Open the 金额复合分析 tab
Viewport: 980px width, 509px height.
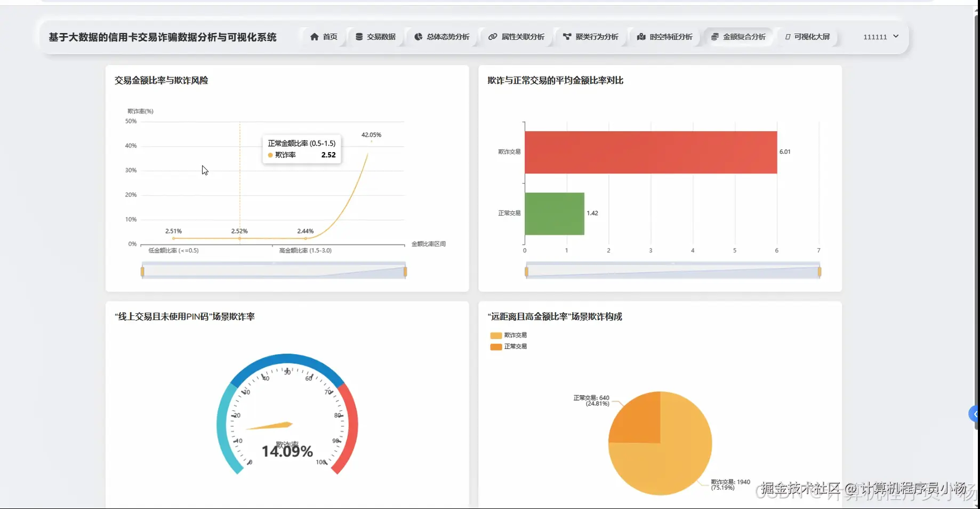tap(738, 37)
